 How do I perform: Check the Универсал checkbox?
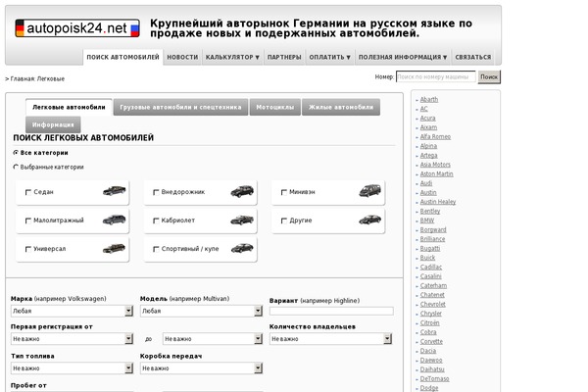pyautogui.click(x=28, y=250)
